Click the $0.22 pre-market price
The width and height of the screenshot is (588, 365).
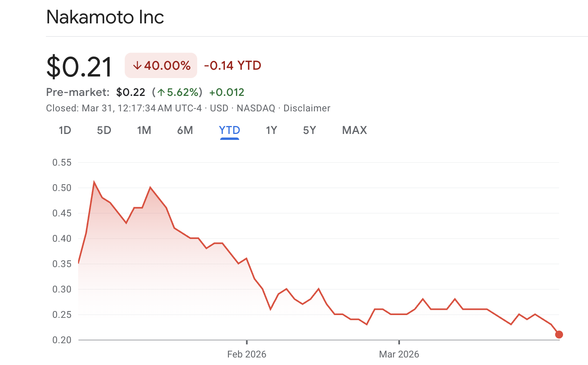point(131,92)
